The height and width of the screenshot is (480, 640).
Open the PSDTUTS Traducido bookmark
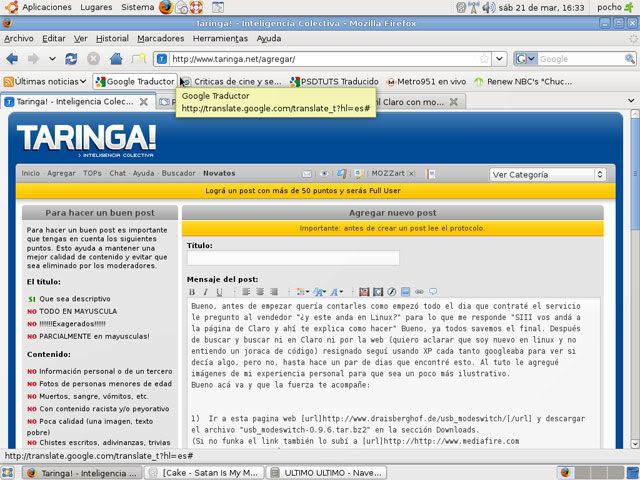point(334,82)
